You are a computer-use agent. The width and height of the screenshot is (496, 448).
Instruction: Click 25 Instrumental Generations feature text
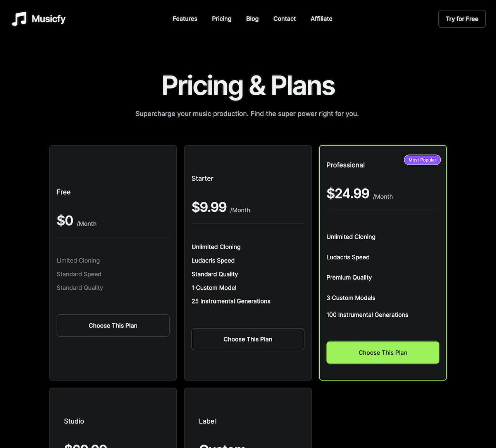coord(231,301)
